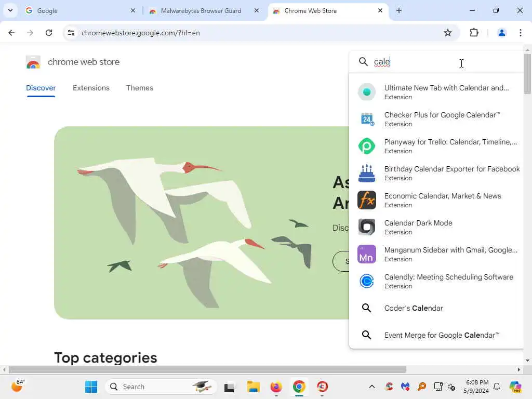Open a new browser tab
Viewport: 532px width, 399px height.
click(399, 10)
